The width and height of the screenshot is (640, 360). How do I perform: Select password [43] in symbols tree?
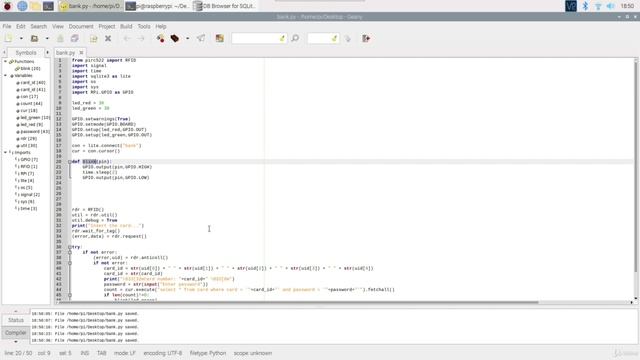coord(35,131)
